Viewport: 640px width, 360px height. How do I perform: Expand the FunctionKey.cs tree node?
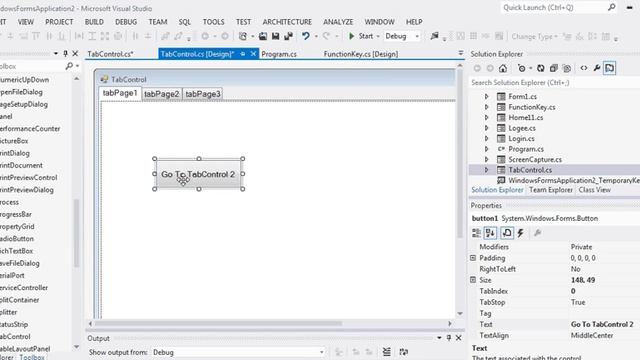coord(487,107)
